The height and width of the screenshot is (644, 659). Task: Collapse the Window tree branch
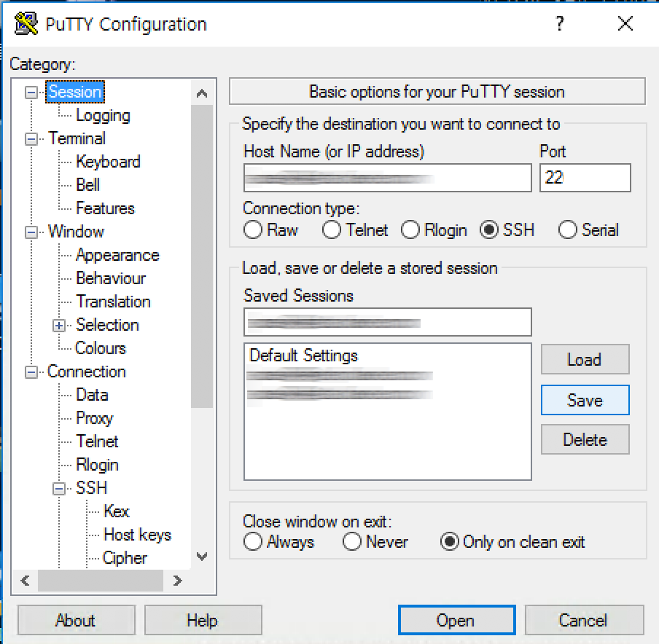point(31,232)
